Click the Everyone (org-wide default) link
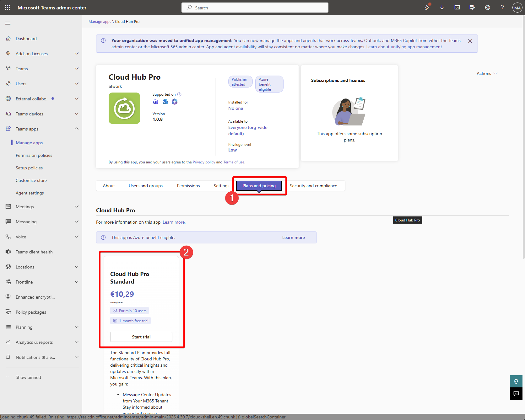Image resolution: width=525 pixels, height=420 pixels. [248, 130]
